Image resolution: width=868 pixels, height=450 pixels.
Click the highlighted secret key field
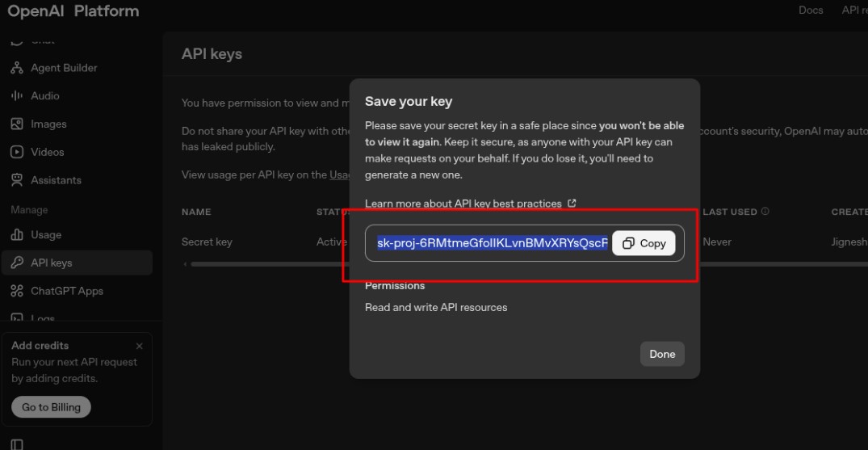click(491, 243)
